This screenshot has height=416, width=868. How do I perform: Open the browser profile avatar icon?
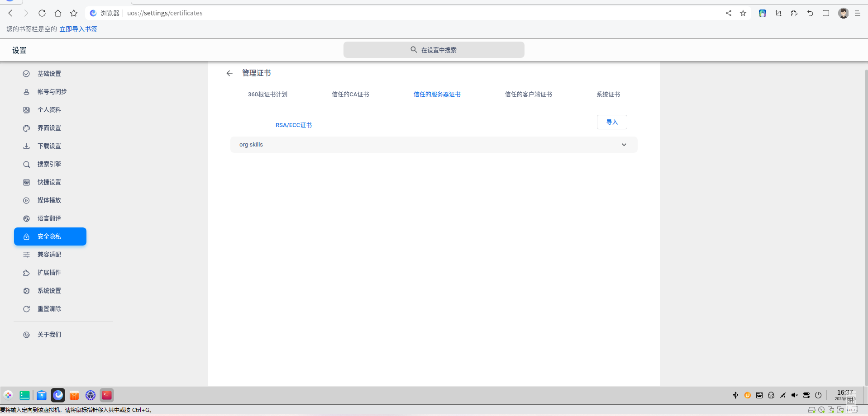(843, 13)
